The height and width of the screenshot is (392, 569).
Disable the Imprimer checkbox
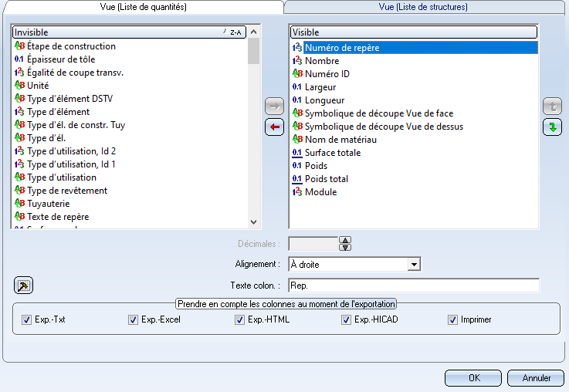click(452, 319)
